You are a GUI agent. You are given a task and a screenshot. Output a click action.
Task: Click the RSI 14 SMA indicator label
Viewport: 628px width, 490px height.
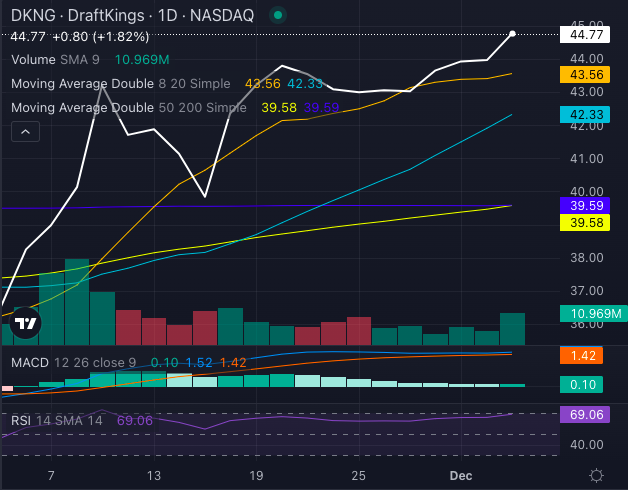click(x=58, y=421)
